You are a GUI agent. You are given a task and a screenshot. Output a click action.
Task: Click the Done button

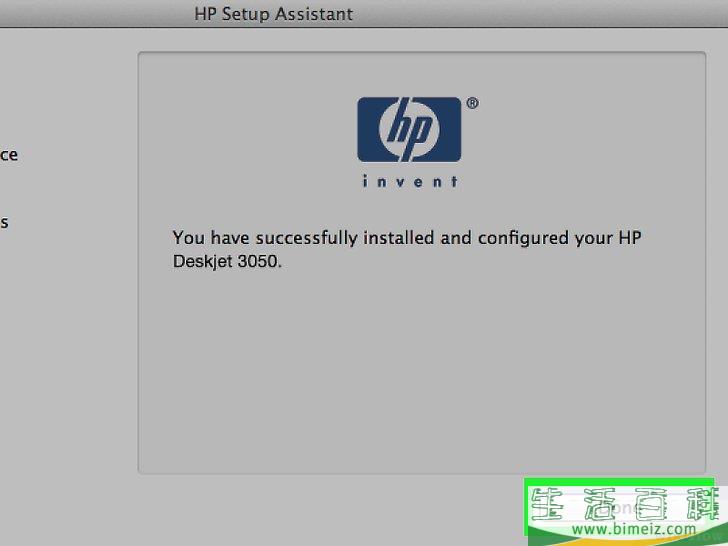coord(620,507)
